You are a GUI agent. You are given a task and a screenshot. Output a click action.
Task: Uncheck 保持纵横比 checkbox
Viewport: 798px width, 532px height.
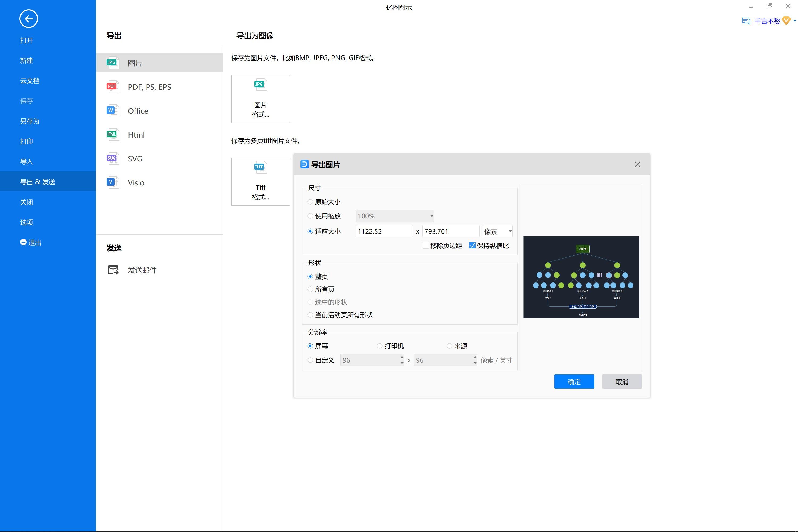(472, 245)
